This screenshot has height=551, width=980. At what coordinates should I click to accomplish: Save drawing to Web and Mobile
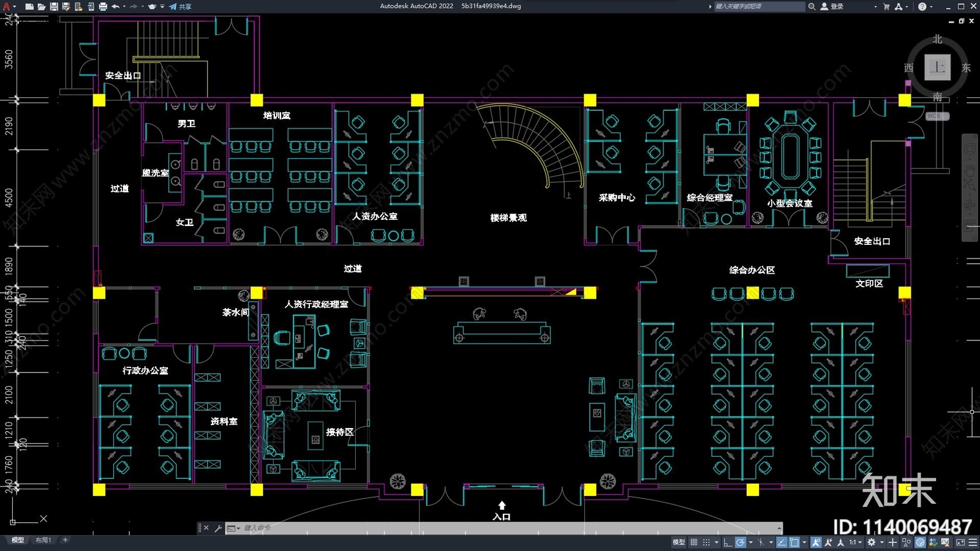91,6
